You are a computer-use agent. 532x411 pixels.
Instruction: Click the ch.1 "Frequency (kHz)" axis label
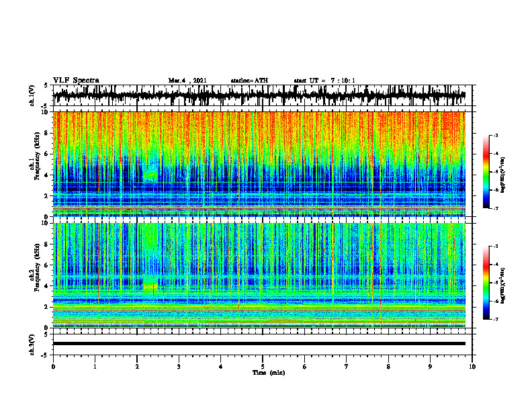pyautogui.click(x=37, y=156)
